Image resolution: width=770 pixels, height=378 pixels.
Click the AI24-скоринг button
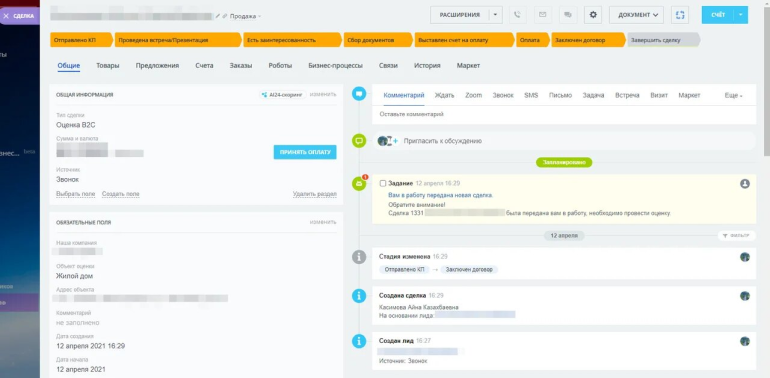pos(283,94)
